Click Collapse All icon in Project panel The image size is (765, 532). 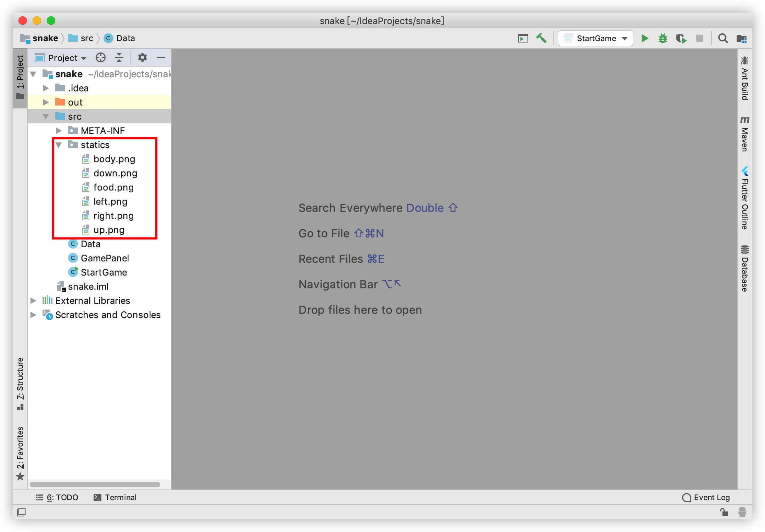pyautogui.click(x=119, y=57)
